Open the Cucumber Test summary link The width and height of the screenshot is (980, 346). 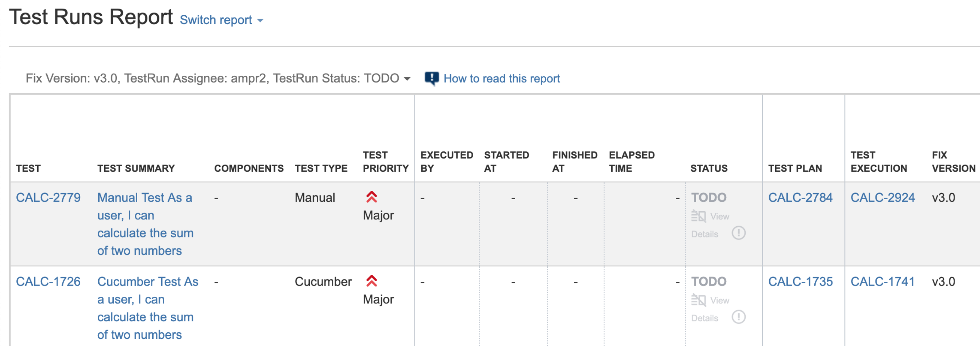(x=148, y=308)
